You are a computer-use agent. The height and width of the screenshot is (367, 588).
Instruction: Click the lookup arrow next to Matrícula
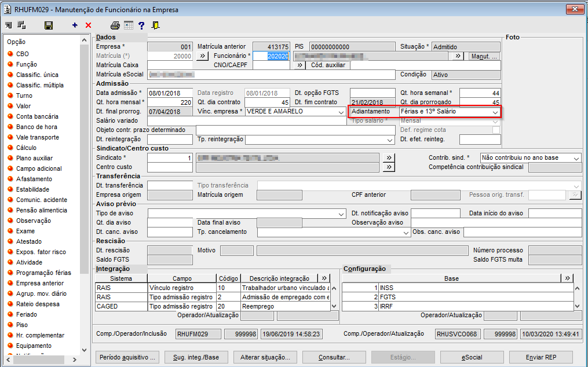(202, 56)
